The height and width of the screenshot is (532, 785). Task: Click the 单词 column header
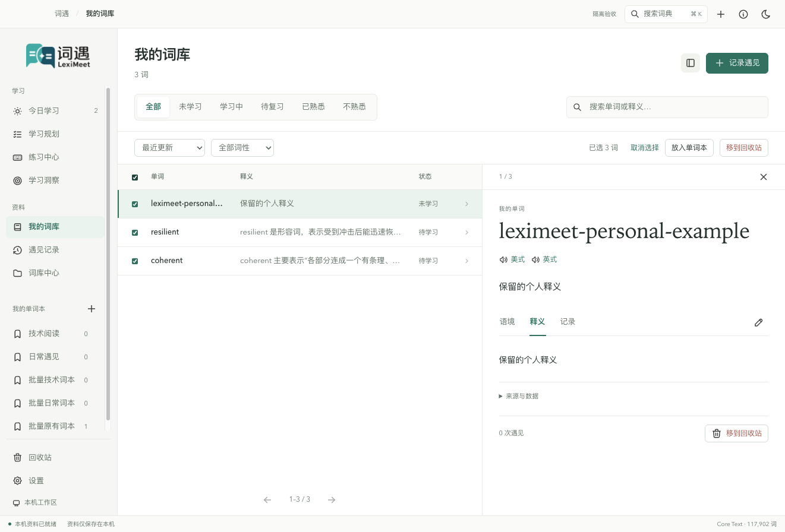[x=157, y=177]
